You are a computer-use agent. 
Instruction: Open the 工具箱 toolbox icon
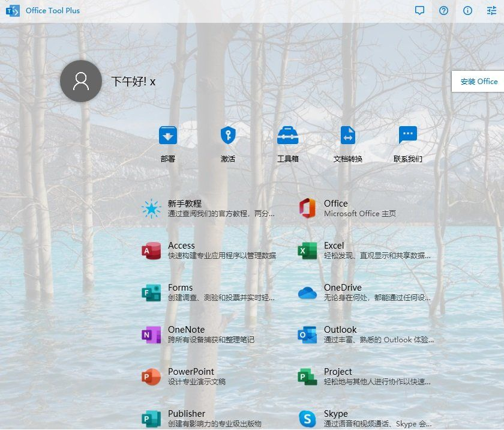(x=287, y=135)
